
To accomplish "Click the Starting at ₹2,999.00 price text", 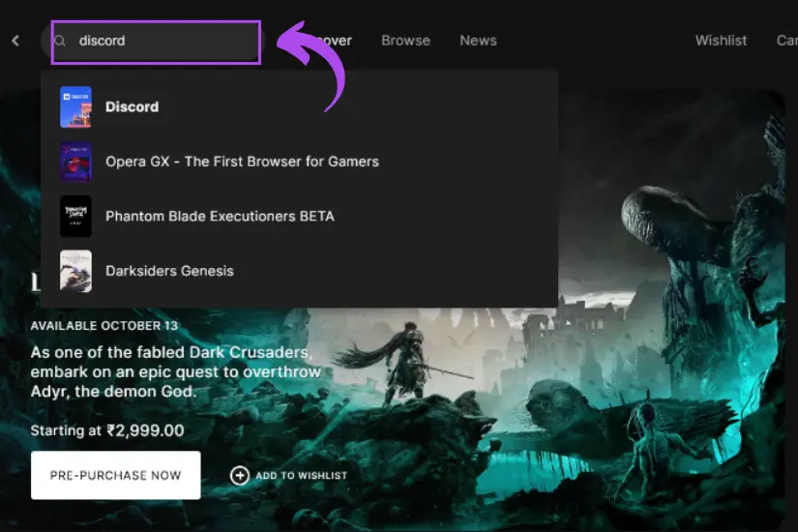I will (x=107, y=430).
